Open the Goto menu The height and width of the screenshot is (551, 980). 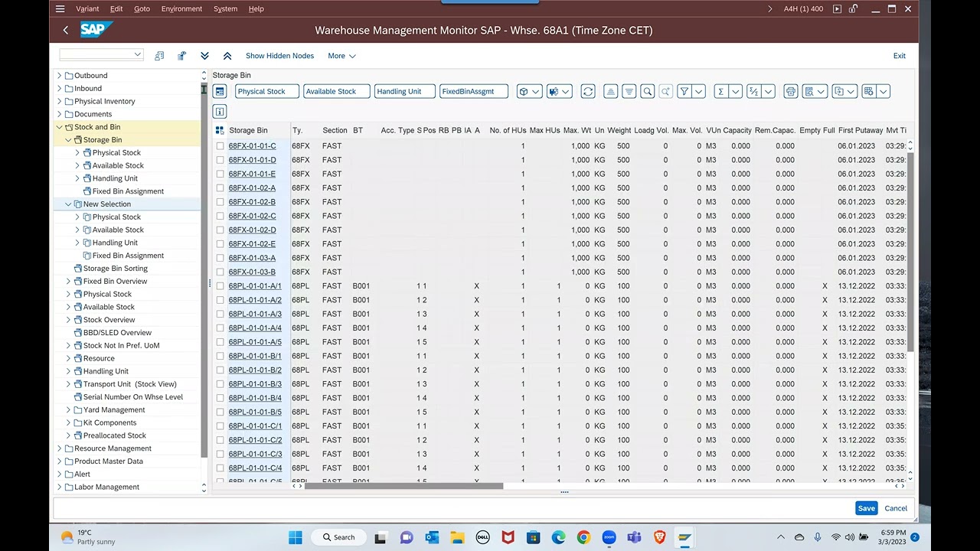(x=142, y=8)
